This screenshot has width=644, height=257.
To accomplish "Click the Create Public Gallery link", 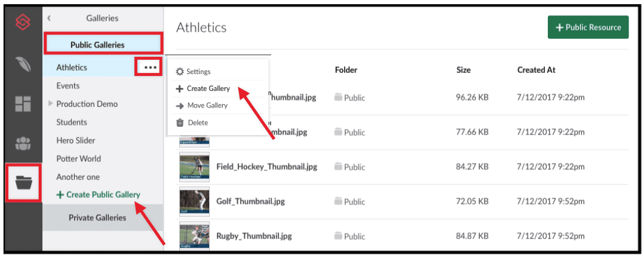I will click(x=98, y=194).
